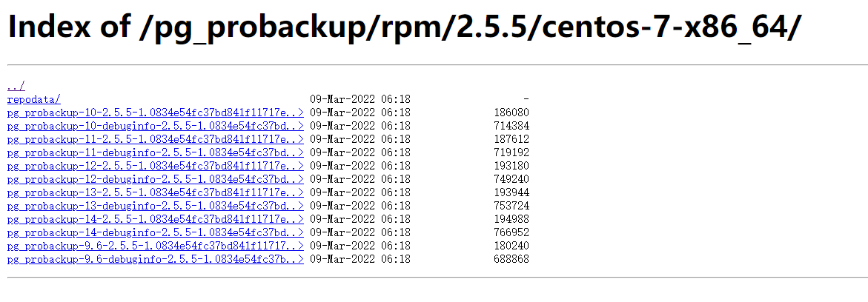The image size is (868, 302).
Task: Open the repodata/ folder
Action: pyautogui.click(x=34, y=100)
